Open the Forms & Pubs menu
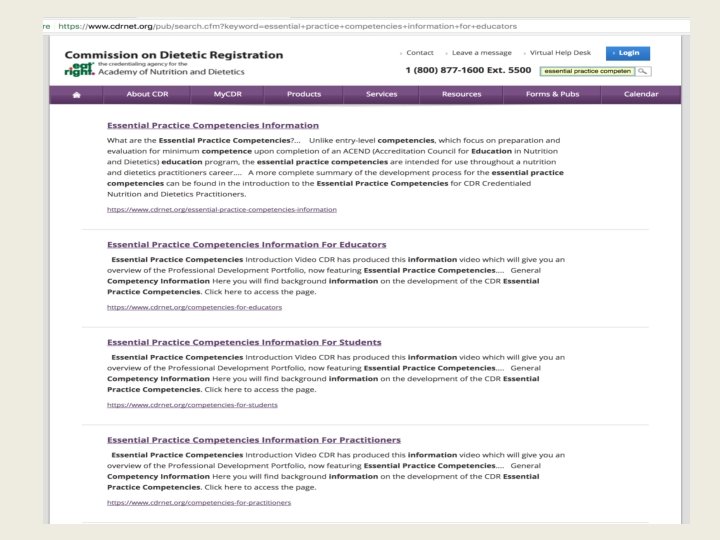This screenshot has width=720, height=540. point(552,94)
